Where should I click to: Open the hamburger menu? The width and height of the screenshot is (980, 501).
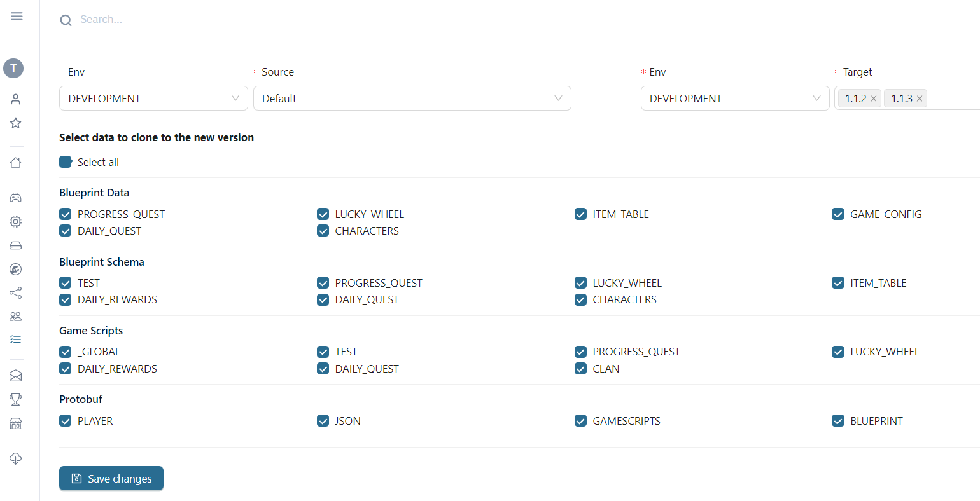(17, 17)
